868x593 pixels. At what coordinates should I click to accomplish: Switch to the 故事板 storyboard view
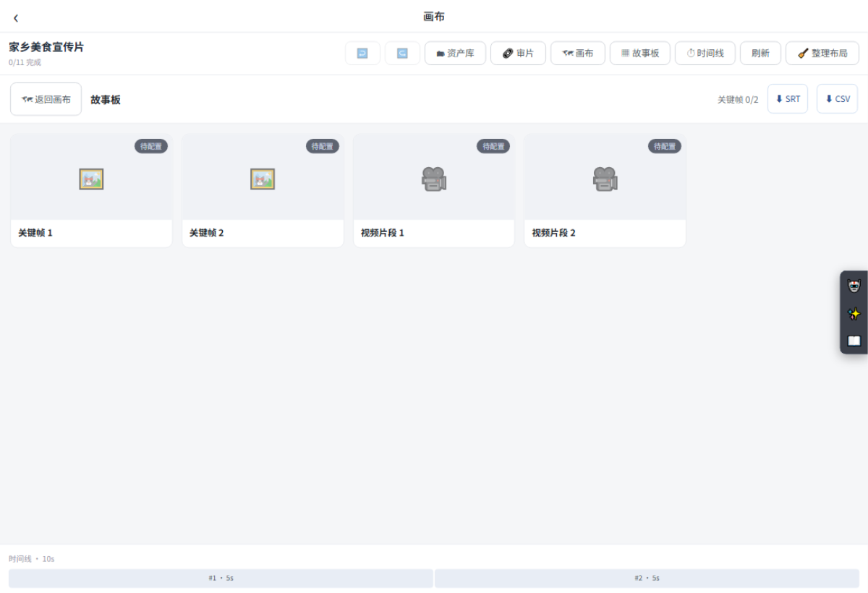point(640,54)
